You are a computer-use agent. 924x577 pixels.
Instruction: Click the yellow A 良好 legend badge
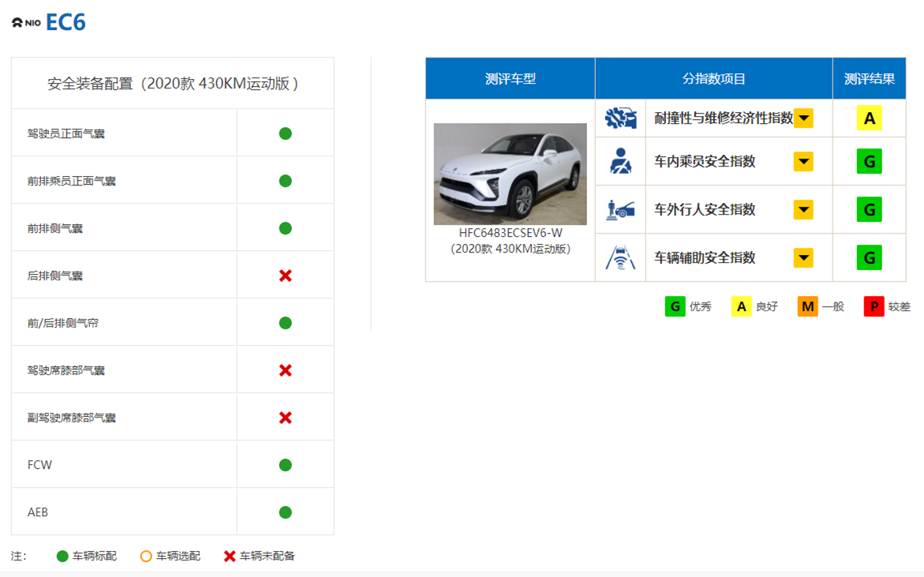741,306
